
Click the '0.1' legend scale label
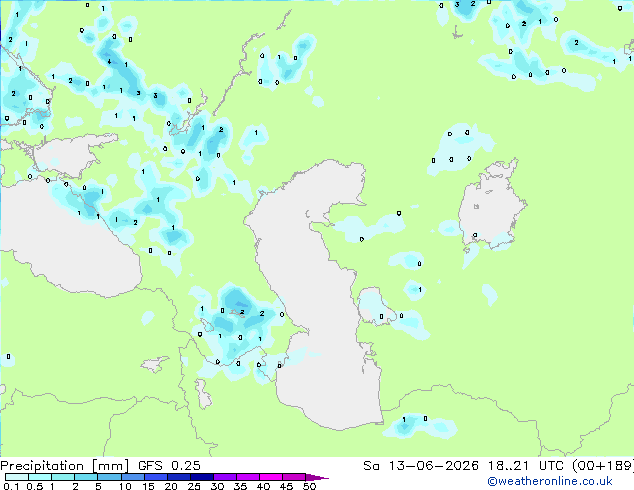tap(11, 486)
